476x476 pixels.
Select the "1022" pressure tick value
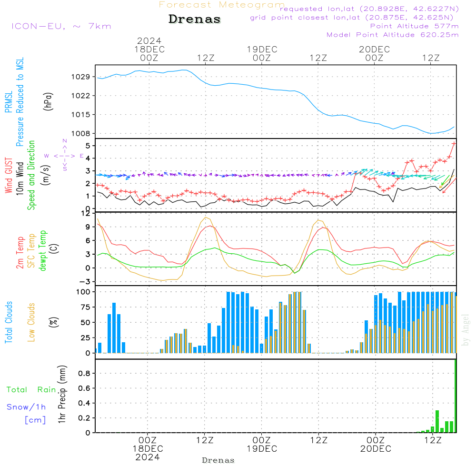81,96
